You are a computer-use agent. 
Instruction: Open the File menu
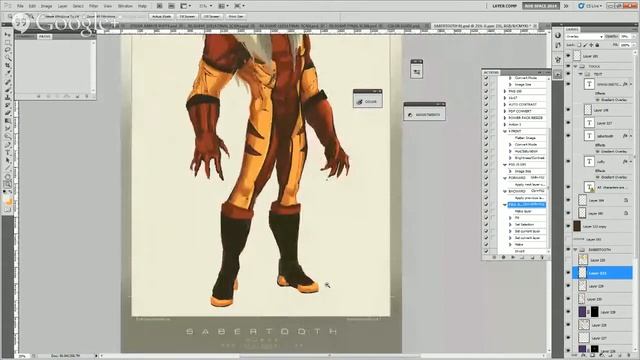coord(20,6)
